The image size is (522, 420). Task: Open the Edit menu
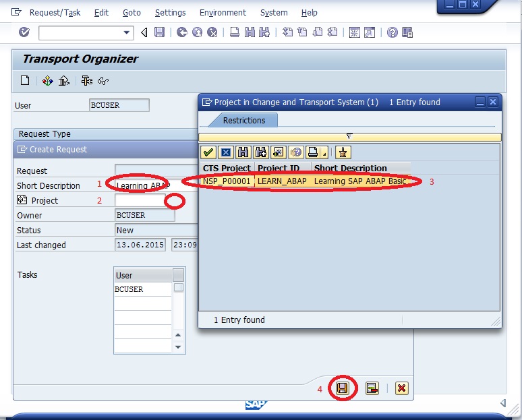pyautogui.click(x=101, y=13)
